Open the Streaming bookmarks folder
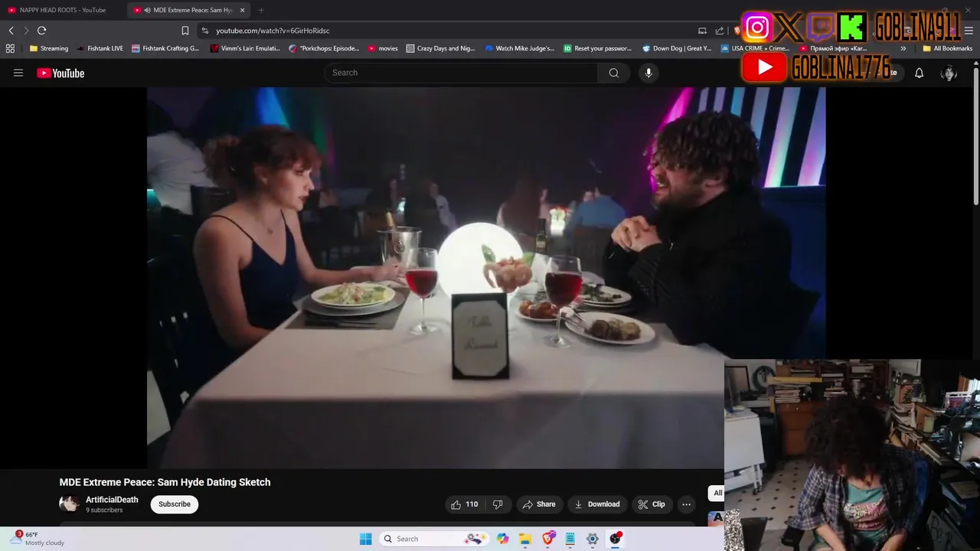 click(49, 48)
